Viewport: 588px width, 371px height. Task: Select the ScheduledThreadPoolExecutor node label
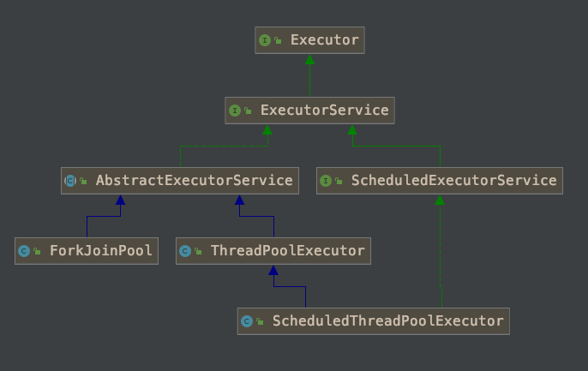[387, 320]
